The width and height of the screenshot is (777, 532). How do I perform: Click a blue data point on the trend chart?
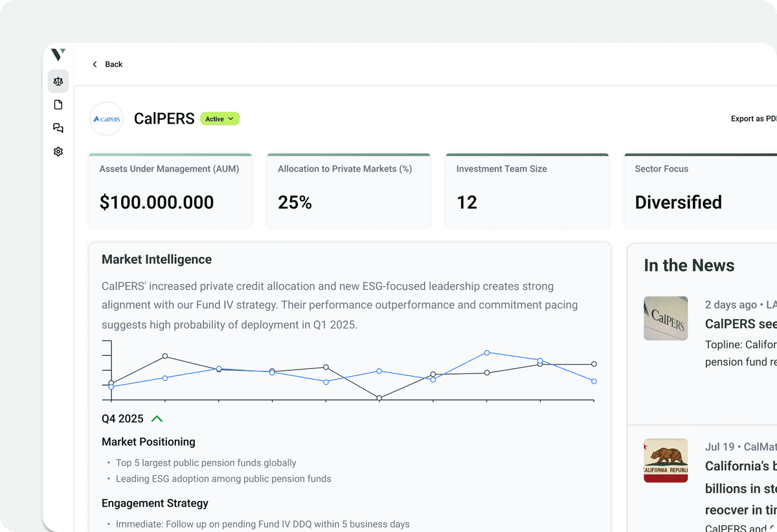point(486,353)
